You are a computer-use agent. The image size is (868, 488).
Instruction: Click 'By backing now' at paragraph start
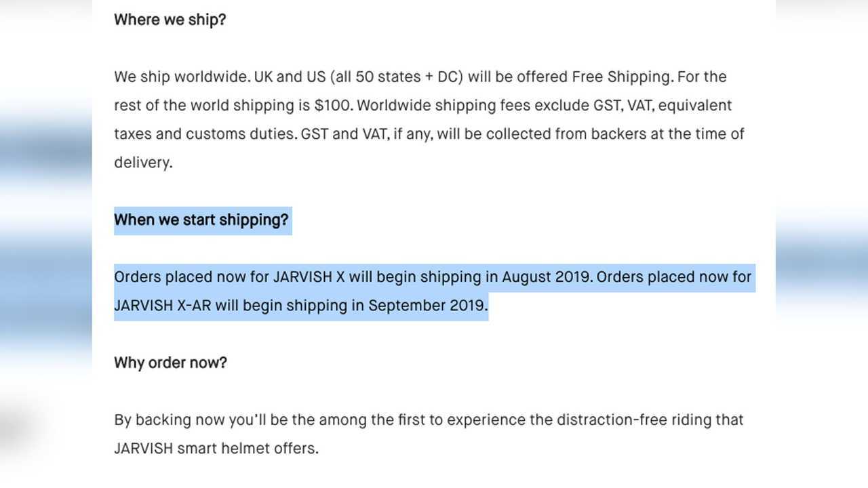(x=170, y=420)
